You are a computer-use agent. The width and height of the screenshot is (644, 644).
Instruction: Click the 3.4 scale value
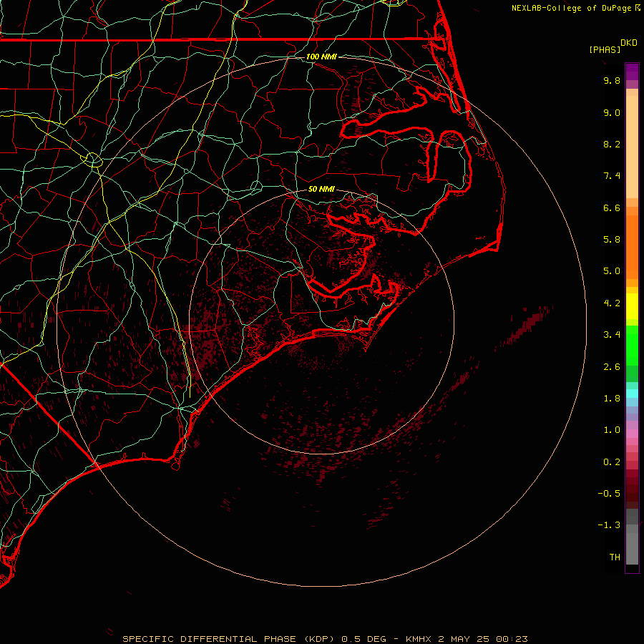pos(612,335)
